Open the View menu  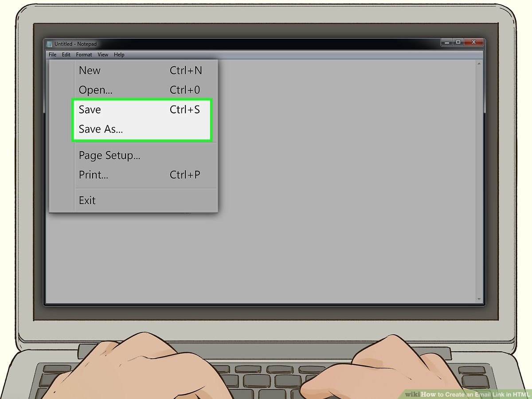tap(103, 55)
